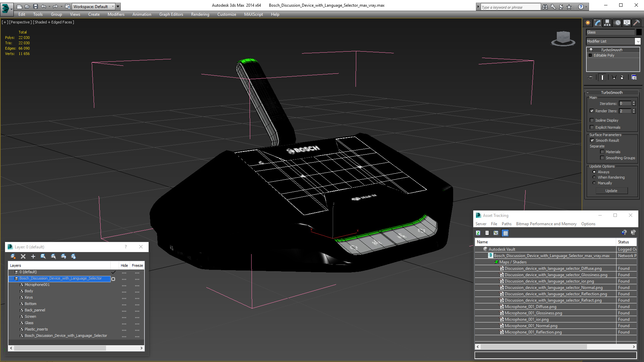Click Remove modifier trash icon
644x362 pixels.
pyautogui.click(x=622, y=77)
